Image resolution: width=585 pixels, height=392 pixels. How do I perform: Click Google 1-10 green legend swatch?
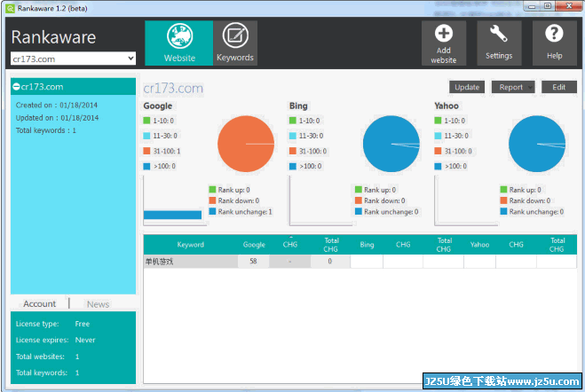[x=146, y=121]
